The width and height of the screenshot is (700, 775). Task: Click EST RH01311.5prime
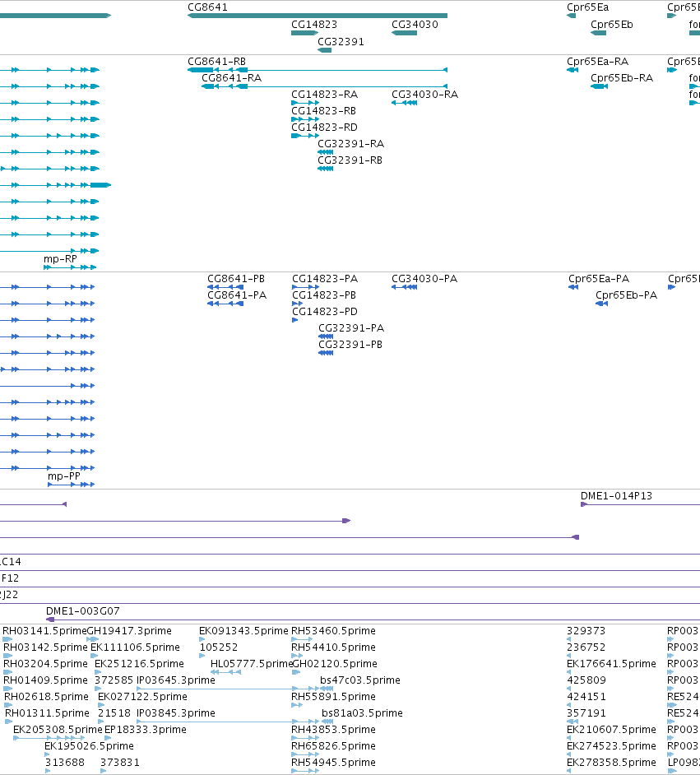click(47, 712)
